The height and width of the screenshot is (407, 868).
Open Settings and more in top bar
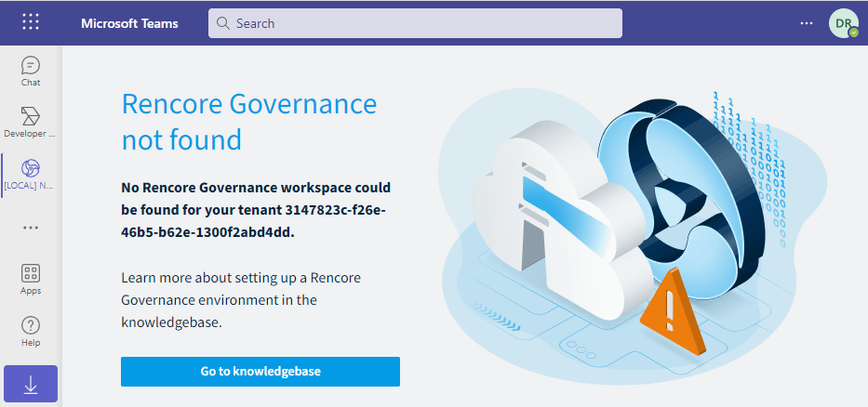pos(807,23)
